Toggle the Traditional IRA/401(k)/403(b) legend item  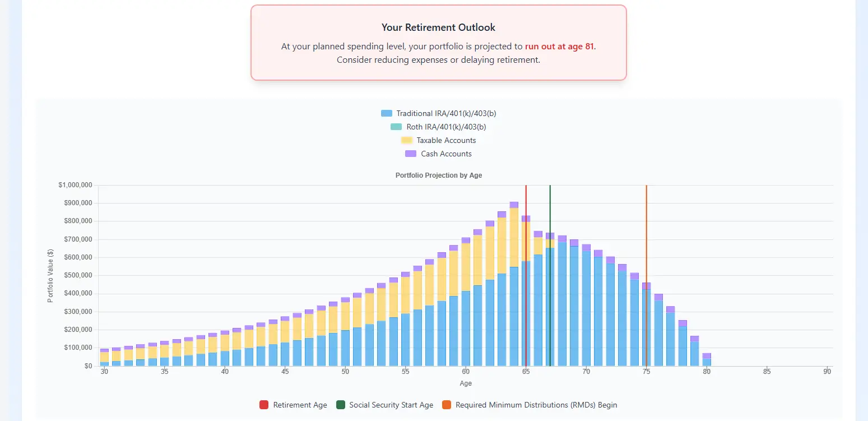(438, 113)
